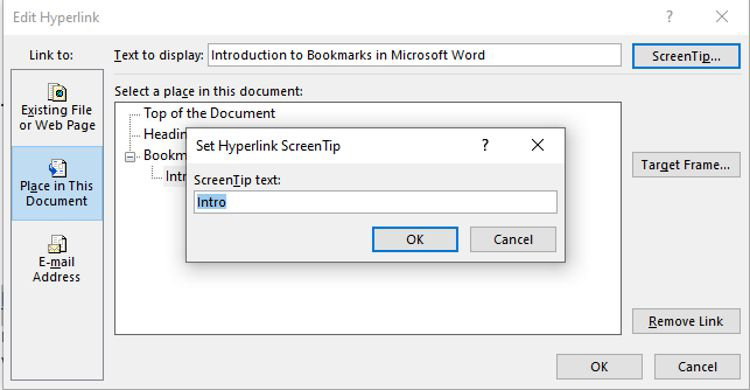Close the Set Hyperlink ScreenTip dialog

538,145
